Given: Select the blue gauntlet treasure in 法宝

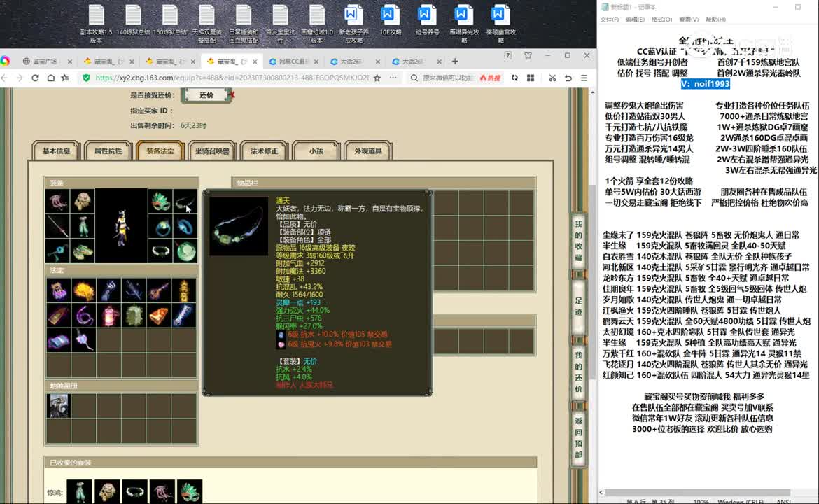Looking at the screenshot, I should (108, 290).
